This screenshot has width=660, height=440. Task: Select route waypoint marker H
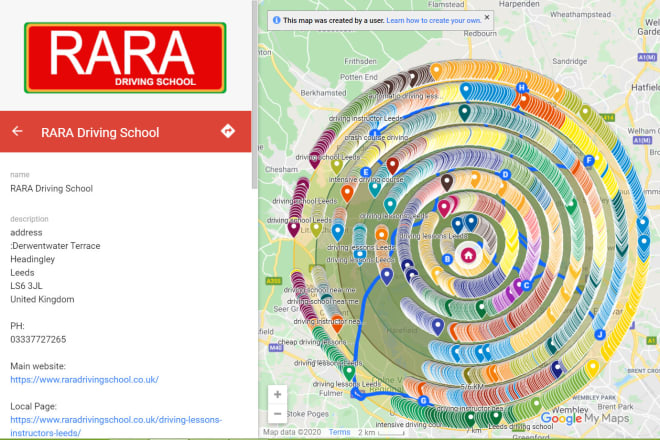point(522,88)
